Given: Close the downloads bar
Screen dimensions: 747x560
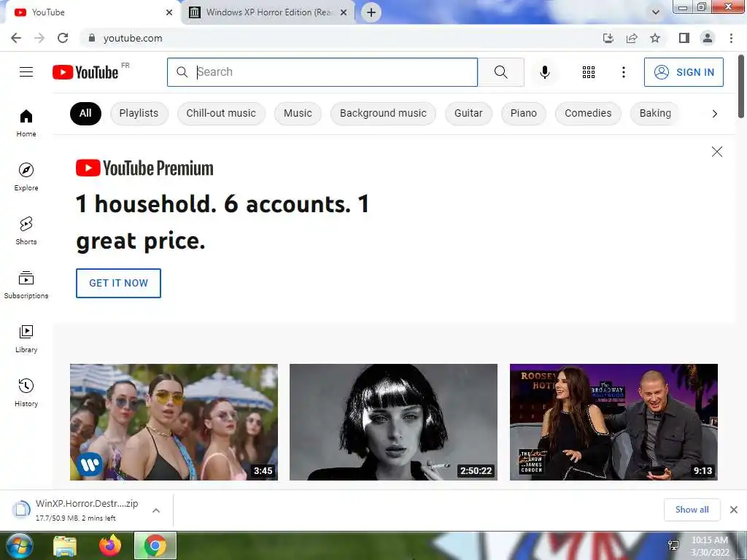Looking at the screenshot, I should (734, 510).
